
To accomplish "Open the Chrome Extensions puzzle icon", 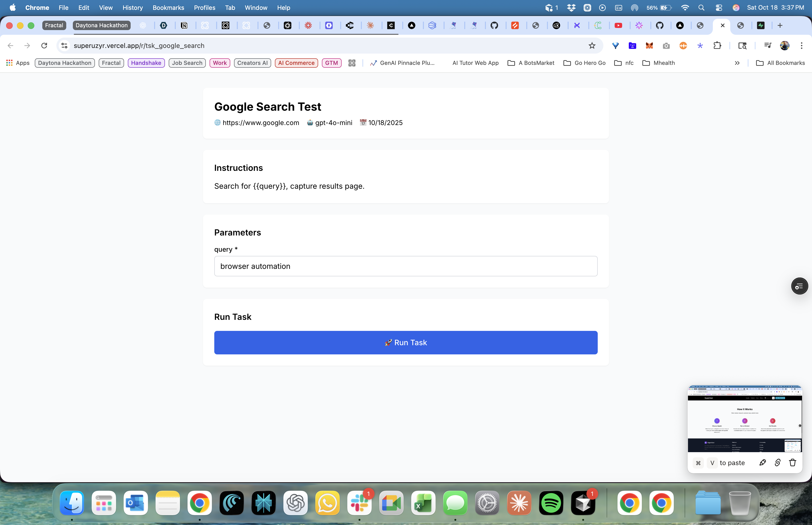I will coord(717,46).
